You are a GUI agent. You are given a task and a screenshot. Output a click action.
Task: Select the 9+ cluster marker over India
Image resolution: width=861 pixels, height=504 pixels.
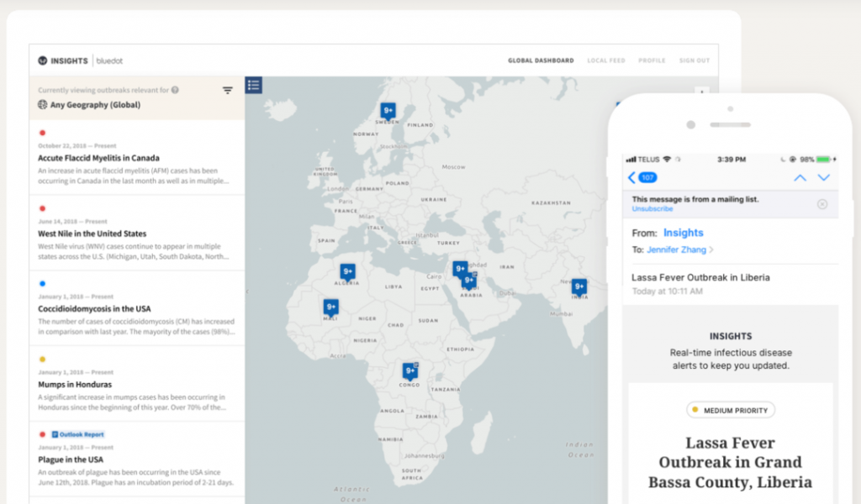tap(578, 286)
